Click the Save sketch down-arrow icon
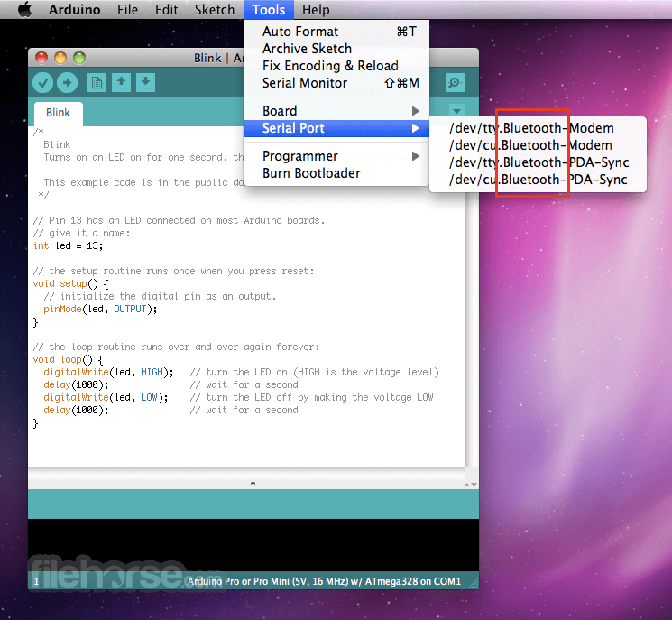The height and width of the screenshot is (620, 672). [x=146, y=83]
